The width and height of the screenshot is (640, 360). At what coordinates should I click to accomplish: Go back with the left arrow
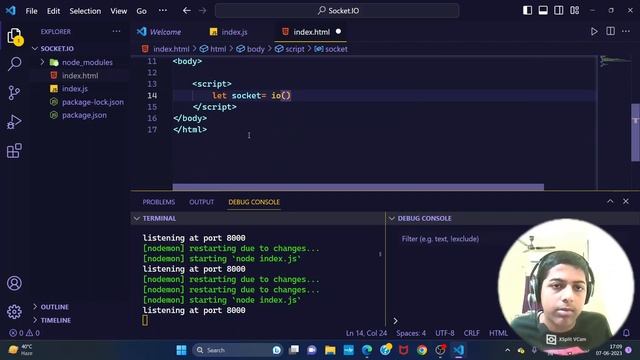(187, 11)
